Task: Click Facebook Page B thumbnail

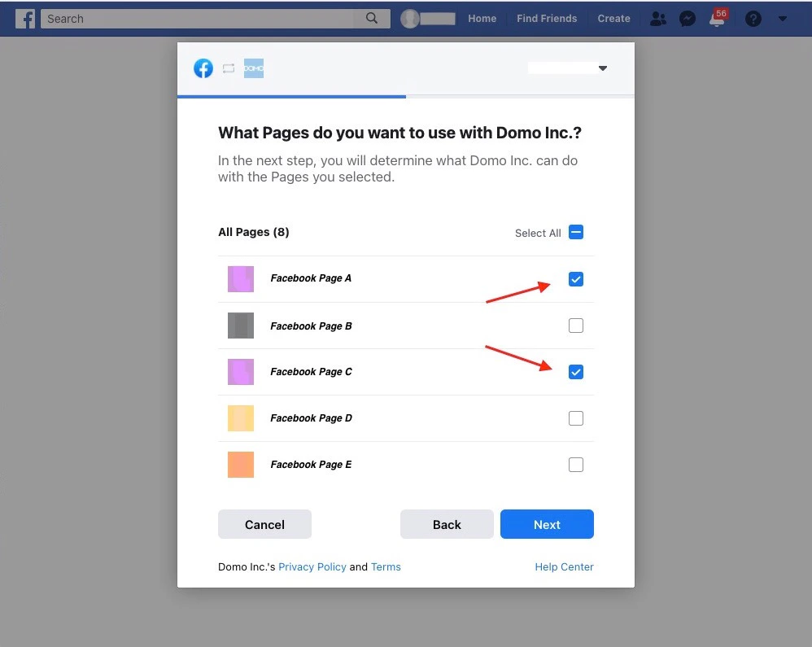Action: pos(241,326)
